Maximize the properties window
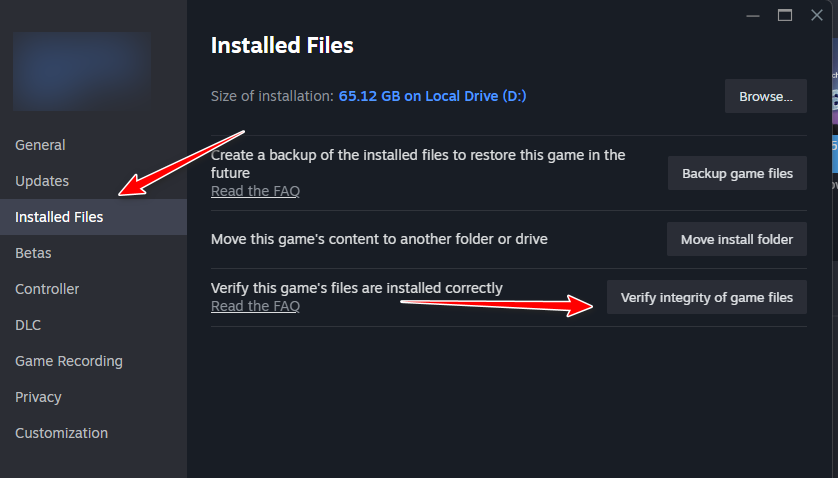The height and width of the screenshot is (478, 838). [x=785, y=15]
